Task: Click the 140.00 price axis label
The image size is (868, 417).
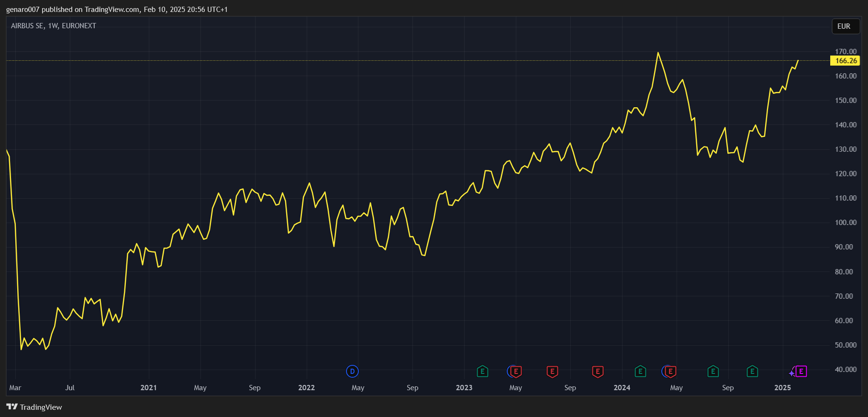Action: 846,124
